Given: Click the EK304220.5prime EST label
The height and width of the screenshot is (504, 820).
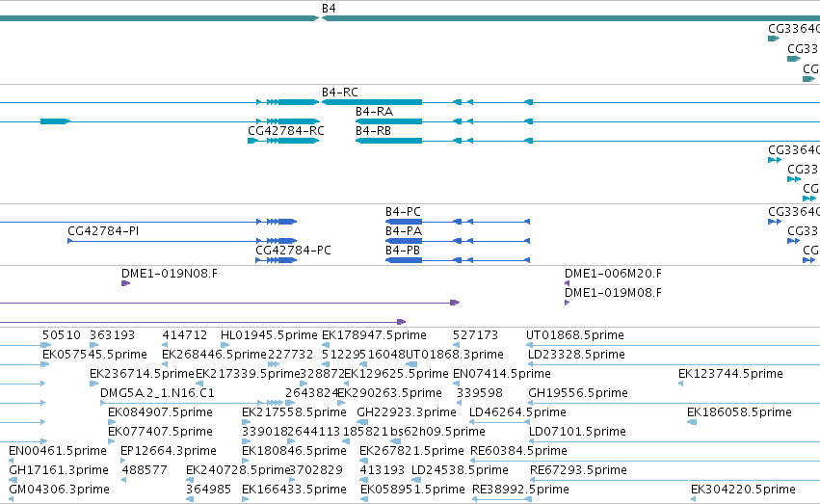Looking at the screenshot, I should pos(743,490).
